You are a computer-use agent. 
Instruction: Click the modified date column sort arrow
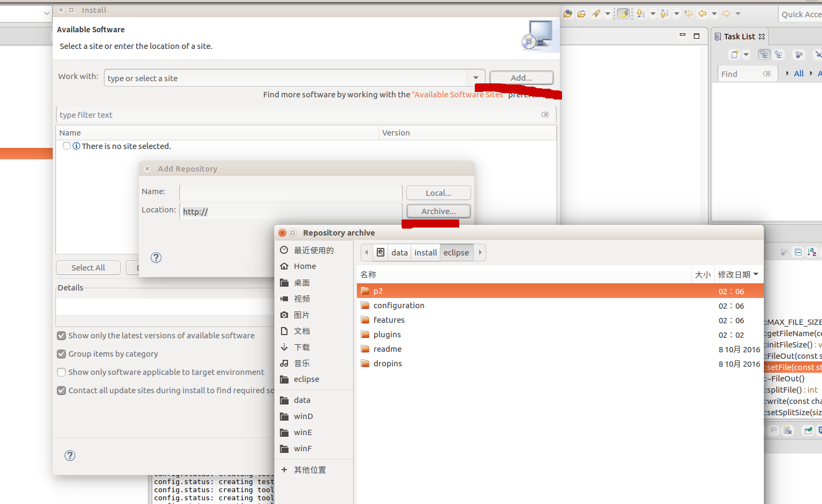click(x=756, y=274)
